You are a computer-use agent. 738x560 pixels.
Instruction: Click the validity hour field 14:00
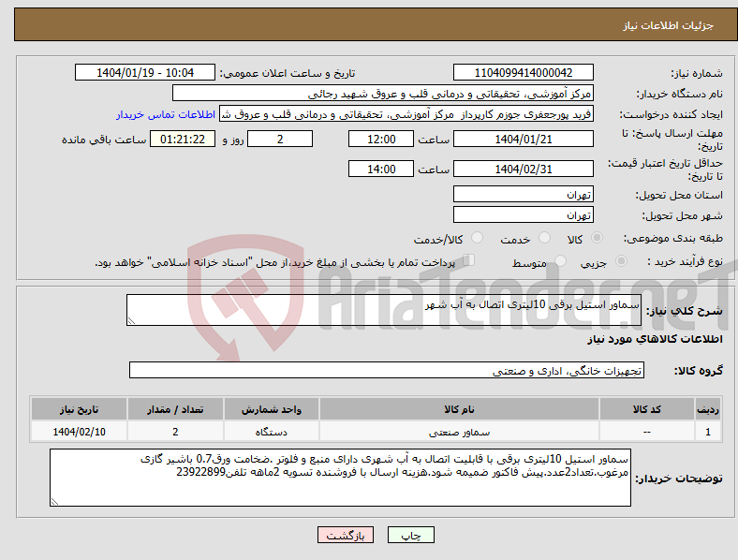[x=381, y=169]
